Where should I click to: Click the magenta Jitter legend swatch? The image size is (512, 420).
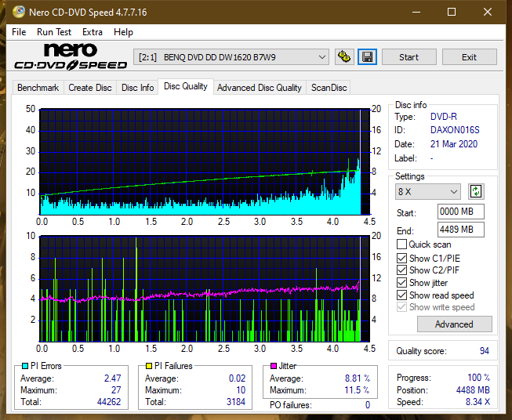tap(274, 366)
